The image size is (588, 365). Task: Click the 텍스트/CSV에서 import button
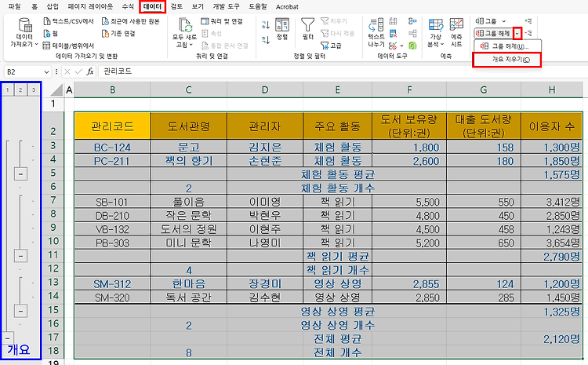pyautogui.click(x=68, y=21)
